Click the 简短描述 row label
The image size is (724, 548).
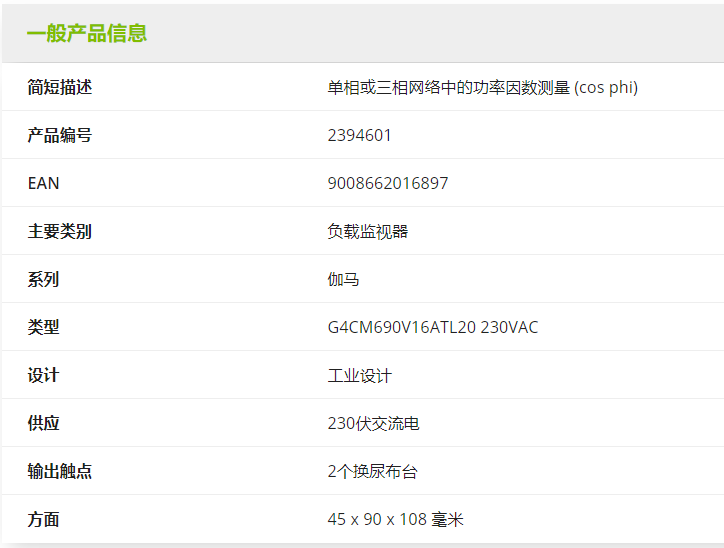(x=60, y=87)
